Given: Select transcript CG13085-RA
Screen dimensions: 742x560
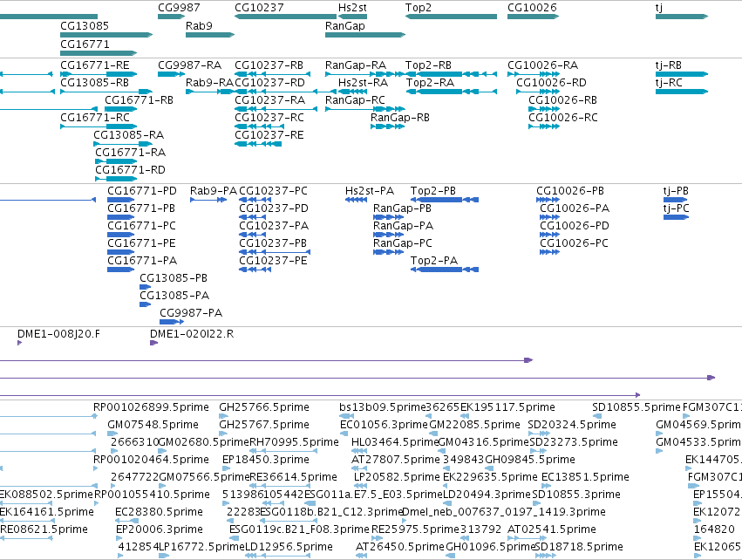Looking at the screenshot, I should click(129, 135).
